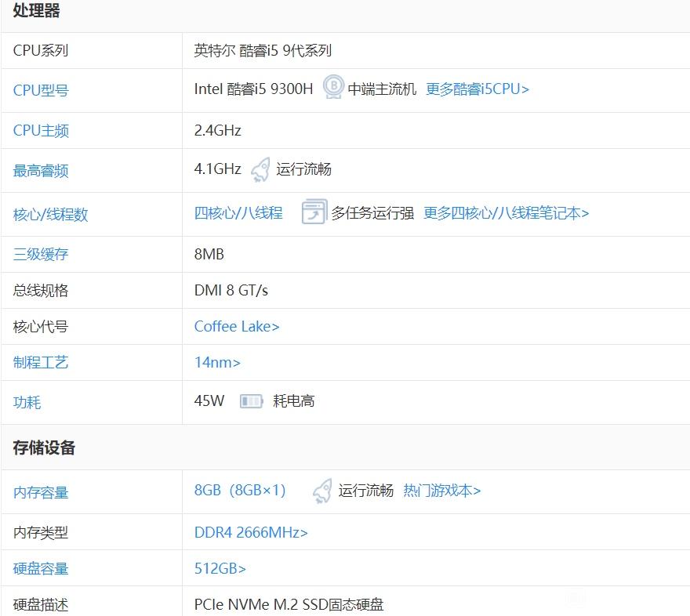
Task: Click the 英特尔 酷睿i5 9代系列 value
Action: [263, 51]
